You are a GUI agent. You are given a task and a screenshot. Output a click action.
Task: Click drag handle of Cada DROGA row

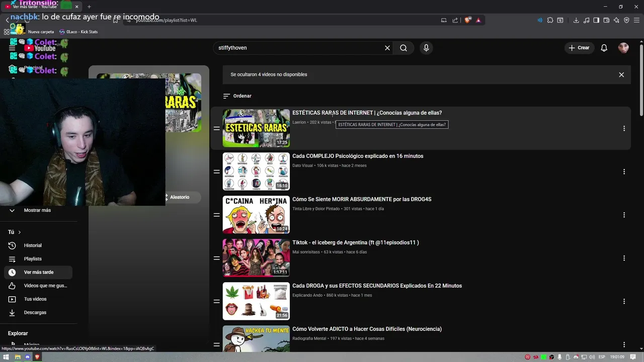point(216,301)
